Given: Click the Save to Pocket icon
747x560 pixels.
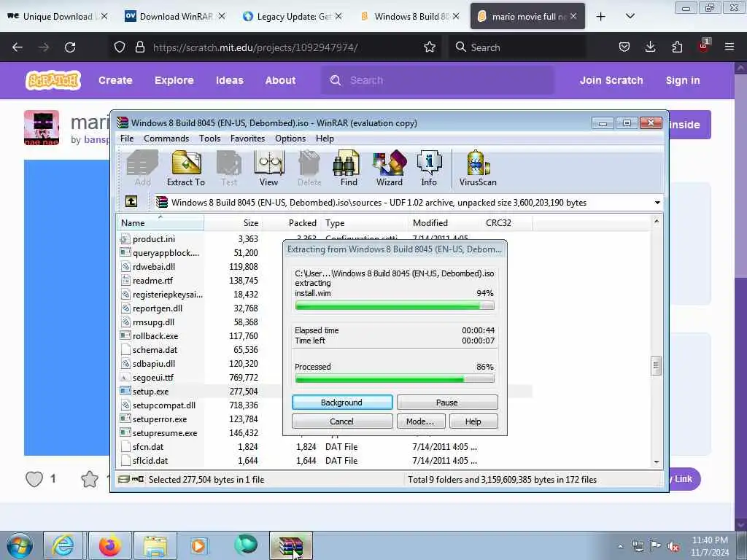Looking at the screenshot, I should click(624, 47).
